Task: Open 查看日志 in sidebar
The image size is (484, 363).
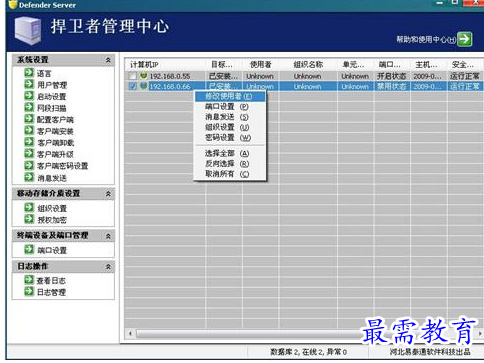Action: [51, 281]
